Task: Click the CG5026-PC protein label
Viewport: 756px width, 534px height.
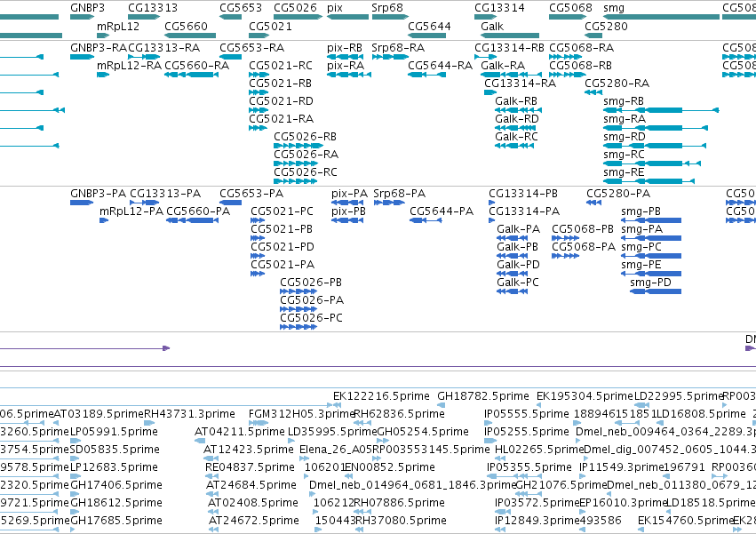Action: [312, 318]
